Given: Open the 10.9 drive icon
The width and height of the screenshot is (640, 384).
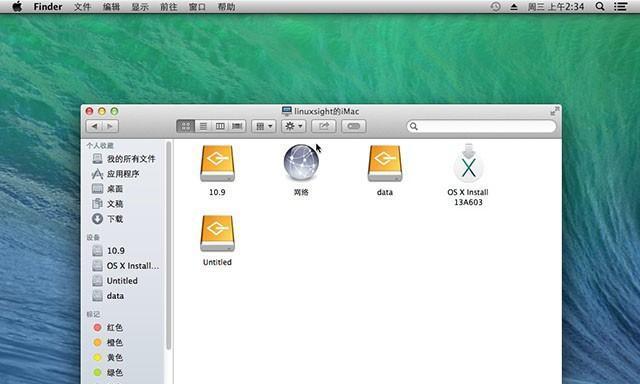Looking at the screenshot, I should point(217,163).
